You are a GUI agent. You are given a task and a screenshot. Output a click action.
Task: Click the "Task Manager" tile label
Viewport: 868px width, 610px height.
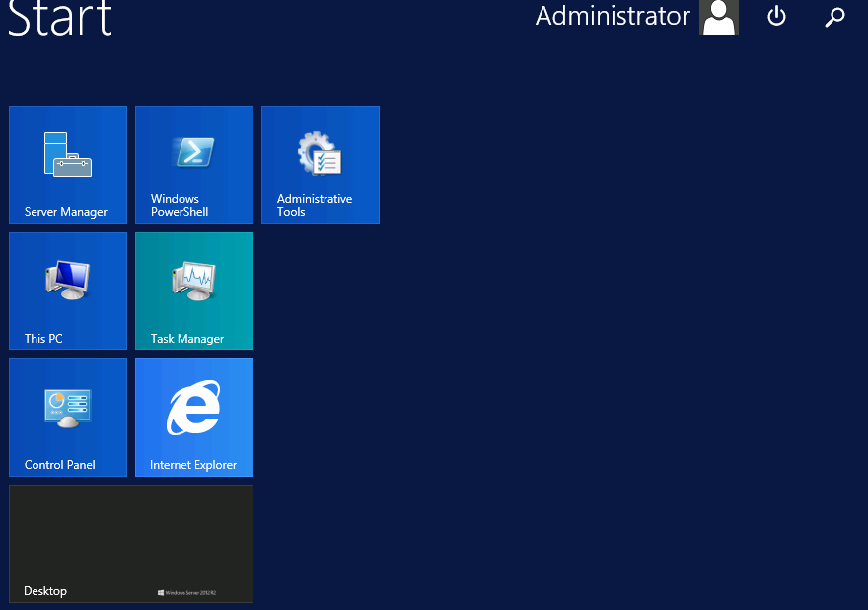point(187,339)
